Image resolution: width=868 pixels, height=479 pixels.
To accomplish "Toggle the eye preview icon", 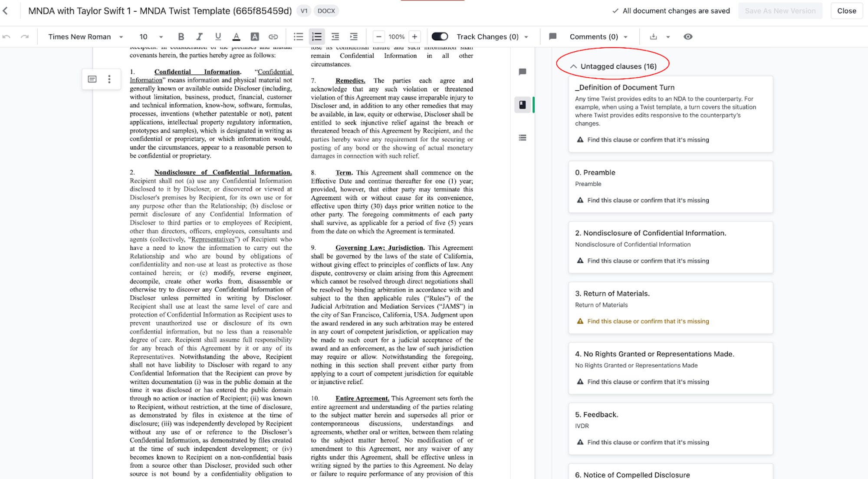I will 688,37.
